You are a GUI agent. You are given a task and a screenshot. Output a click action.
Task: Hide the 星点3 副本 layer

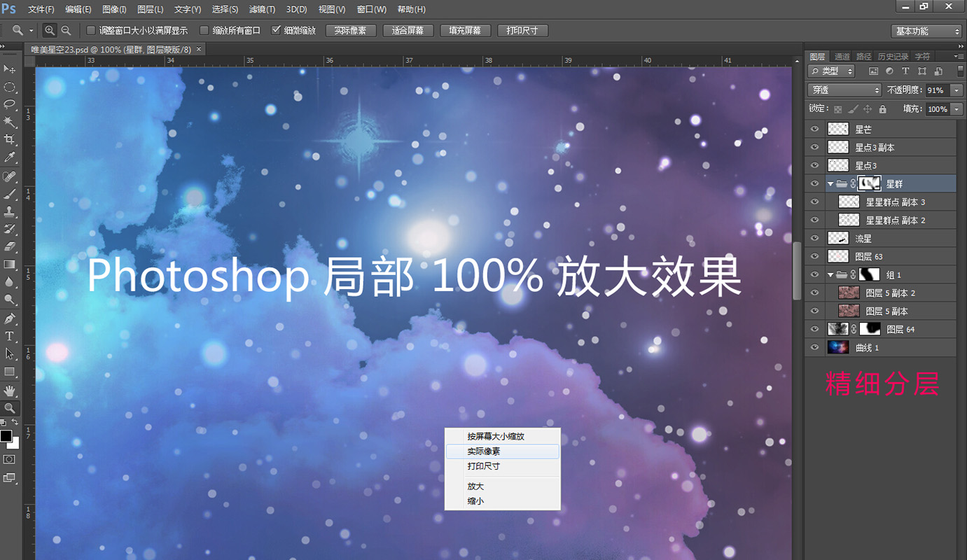tap(814, 148)
